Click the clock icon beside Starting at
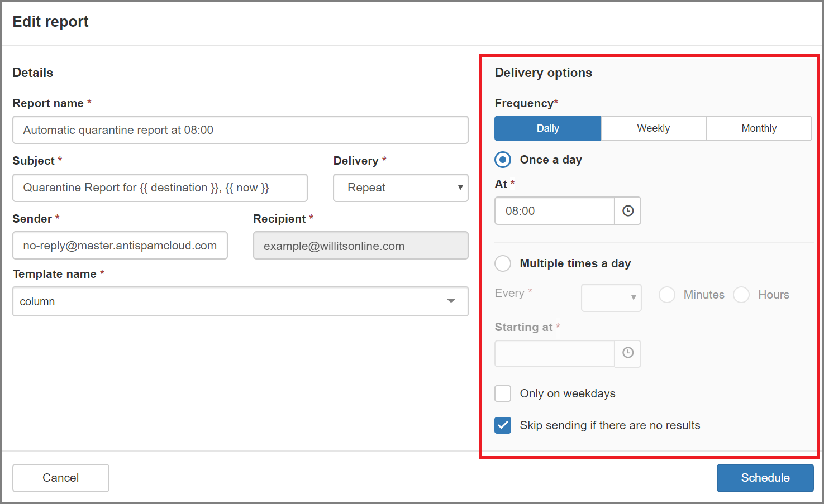The image size is (824, 504). pos(627,353)
